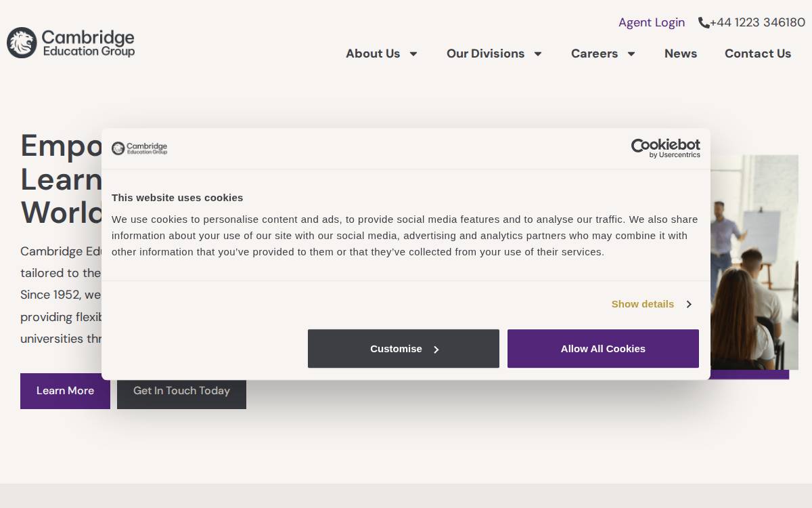Open the Careers menu
Screen dimensions: 812x508
pyautogui.click(x=594, y=54)
